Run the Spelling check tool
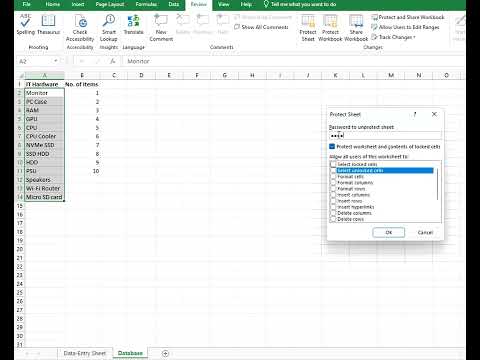Viewport: 480px width, 360px height. (x=26, y=24)
